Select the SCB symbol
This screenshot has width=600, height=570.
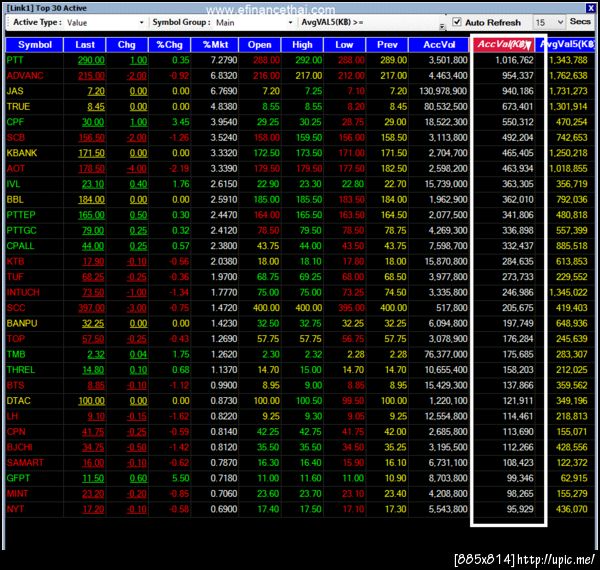click(16, 138)
